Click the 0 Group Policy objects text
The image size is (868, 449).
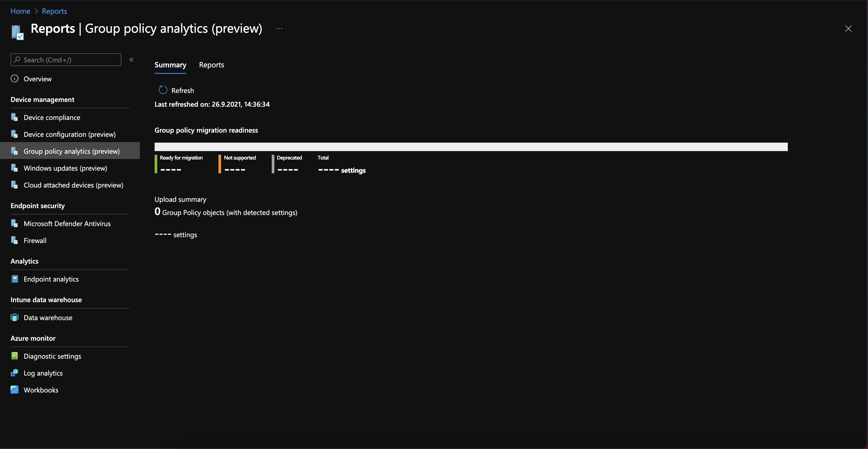click(226, 212)
